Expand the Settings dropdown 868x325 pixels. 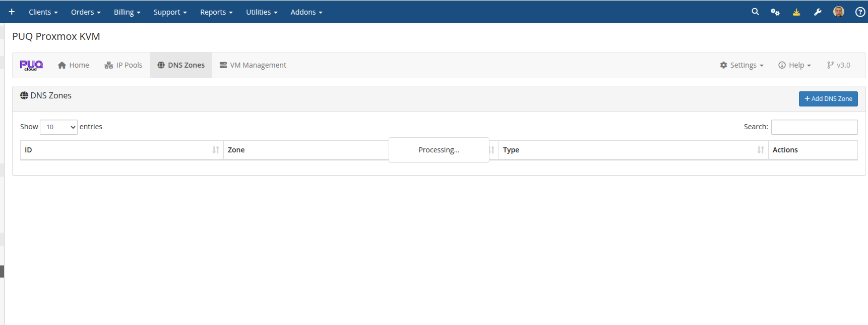coord(741,65)
